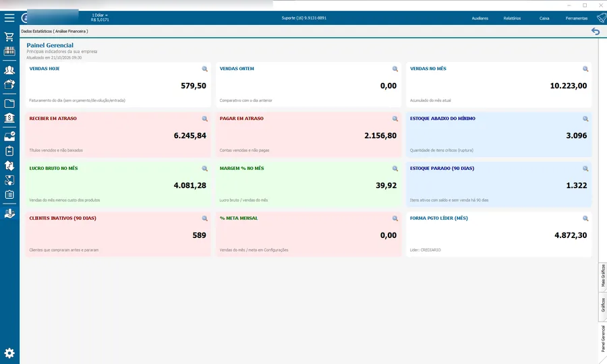
Task: Open the magnifier on the Receber em Atraso card
Action: click(204, 119)
